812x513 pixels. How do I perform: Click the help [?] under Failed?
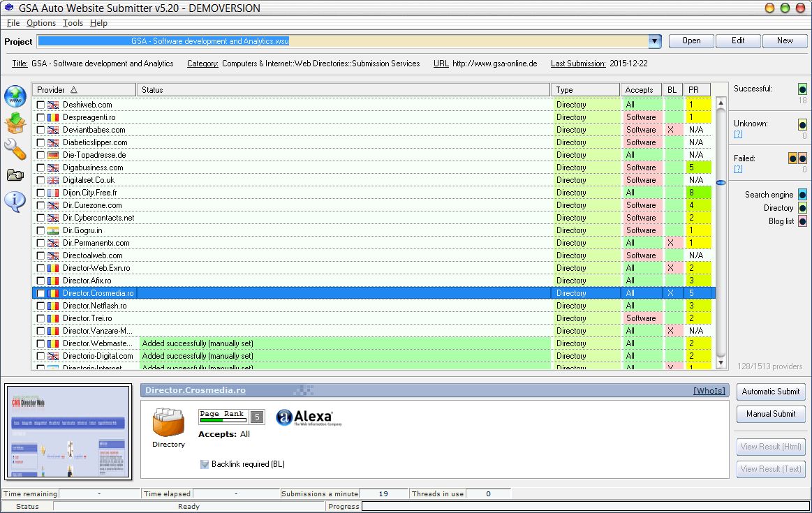738,169
